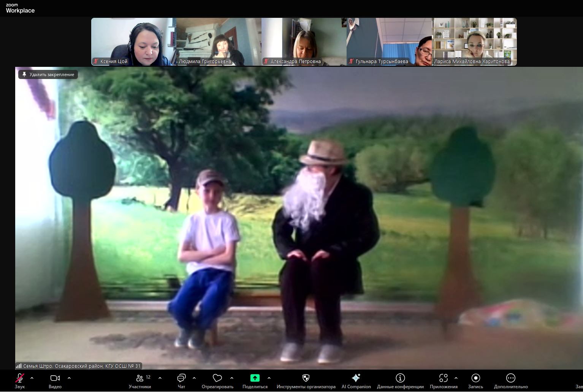
Task: Open the Приложения apps icon
Action: 444,378
